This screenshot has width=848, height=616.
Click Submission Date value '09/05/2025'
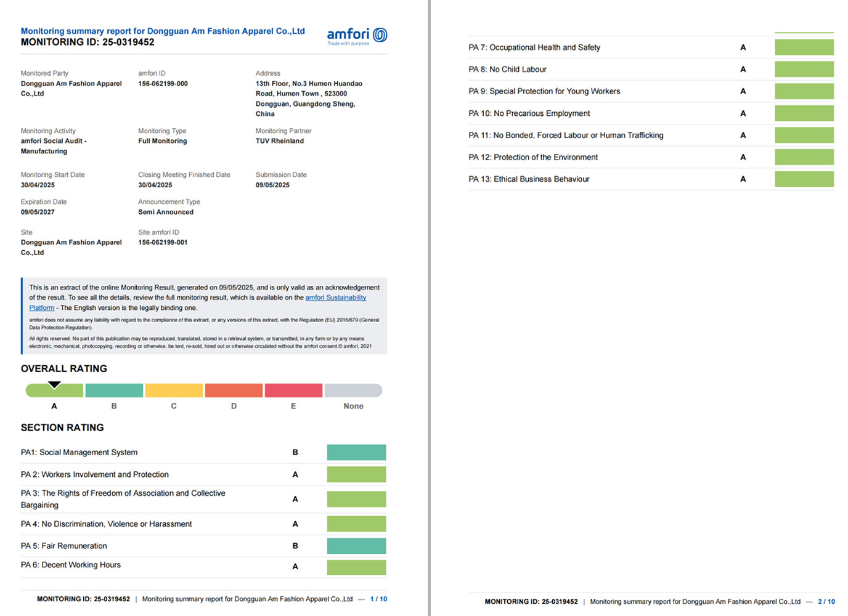pos(272,185)
